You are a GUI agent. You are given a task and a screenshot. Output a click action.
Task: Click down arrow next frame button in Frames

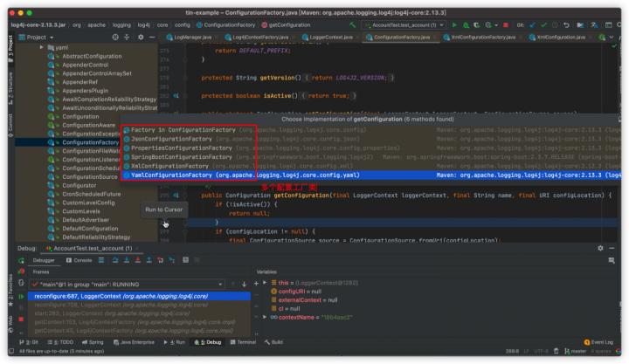pyautogui.click(x=244, y=285)
